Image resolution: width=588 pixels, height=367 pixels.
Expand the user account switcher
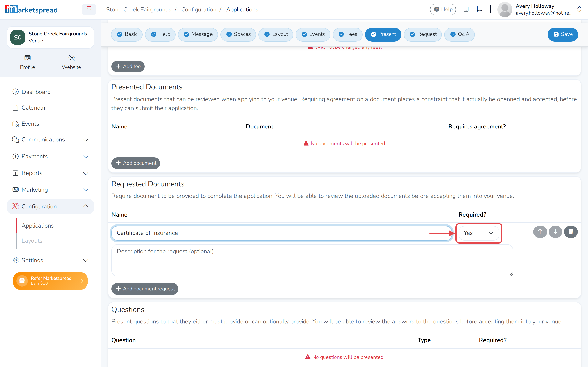point(579,9)
